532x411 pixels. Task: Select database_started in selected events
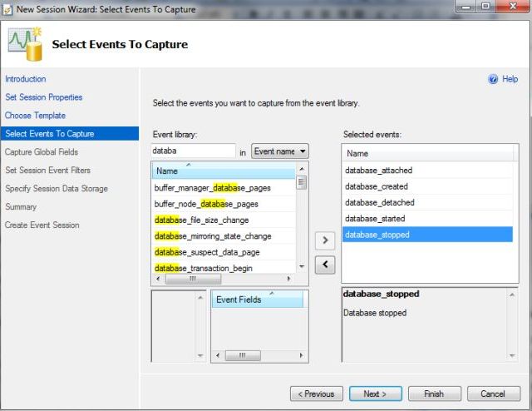point(427,219)
